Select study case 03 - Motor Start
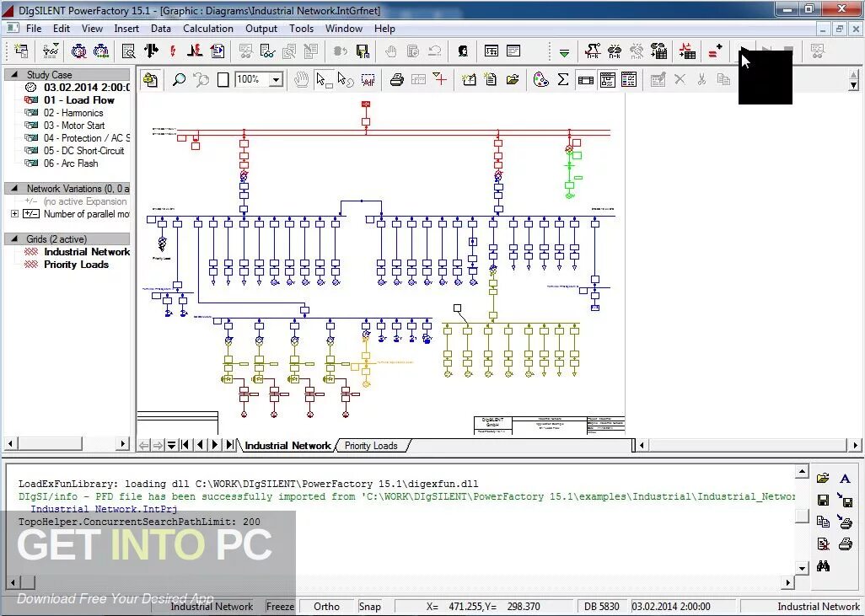The width and height of the screenshot is (865, 616). pyautogui.click(x=74, y=126)
